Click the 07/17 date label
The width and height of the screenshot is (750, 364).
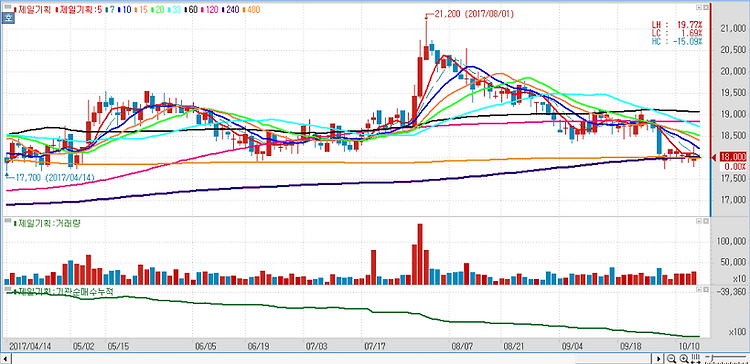(x=375, y=345)
